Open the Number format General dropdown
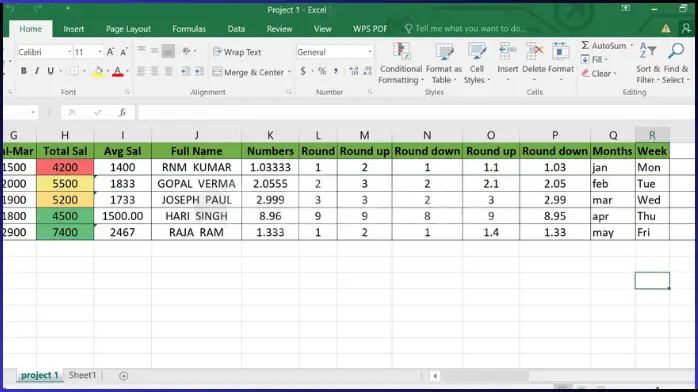698x392 pixels. pyautogui.click(x=370, y=52)
